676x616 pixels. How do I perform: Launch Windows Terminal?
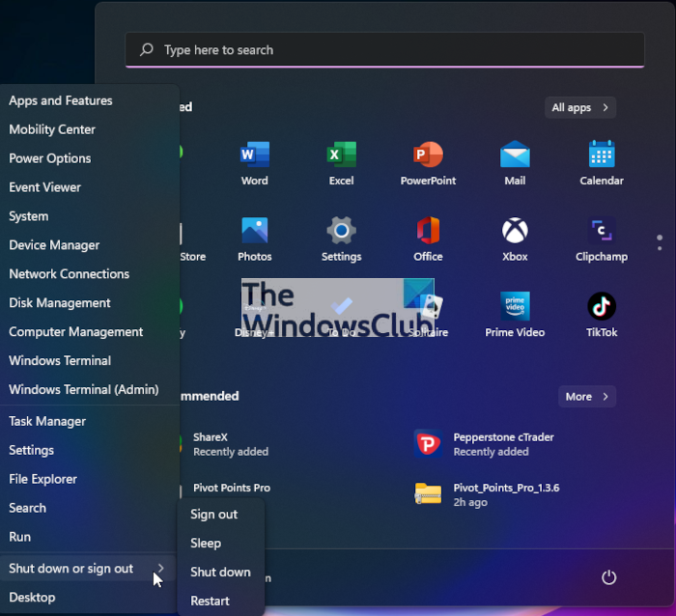click(89, 361)
